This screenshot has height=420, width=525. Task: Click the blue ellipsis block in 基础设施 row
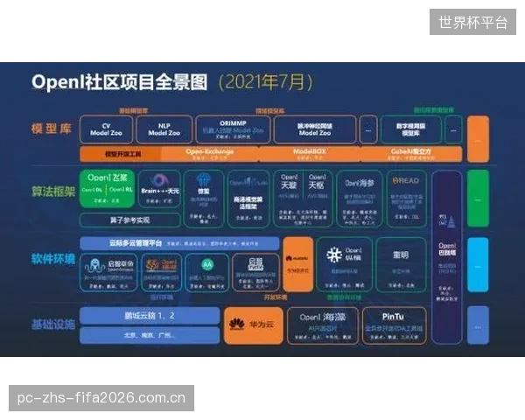(x=478, y=325)
